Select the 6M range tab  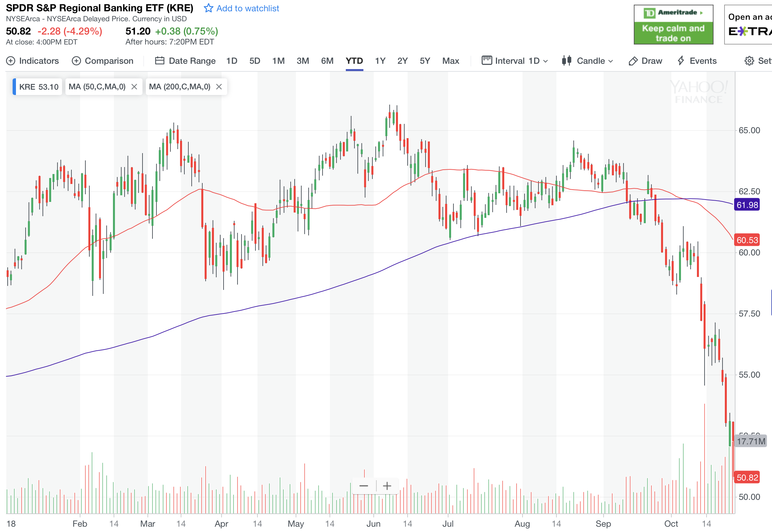coord(327,61)
